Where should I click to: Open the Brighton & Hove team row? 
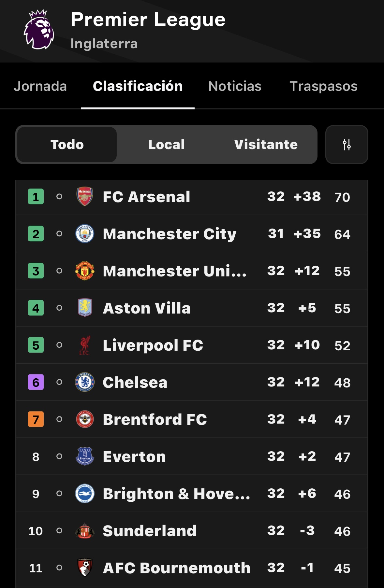[176, 494]
